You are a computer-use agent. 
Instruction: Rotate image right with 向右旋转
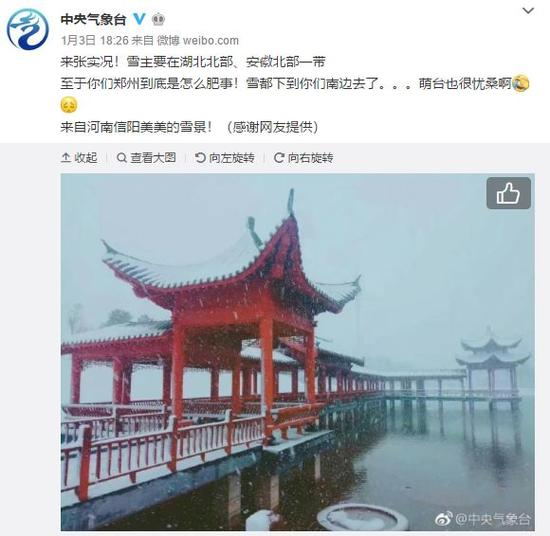coord(303,158)
